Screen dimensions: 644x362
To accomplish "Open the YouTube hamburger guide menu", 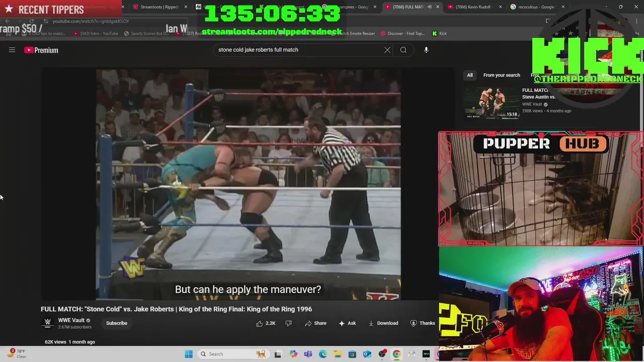I will click(12, 50).
